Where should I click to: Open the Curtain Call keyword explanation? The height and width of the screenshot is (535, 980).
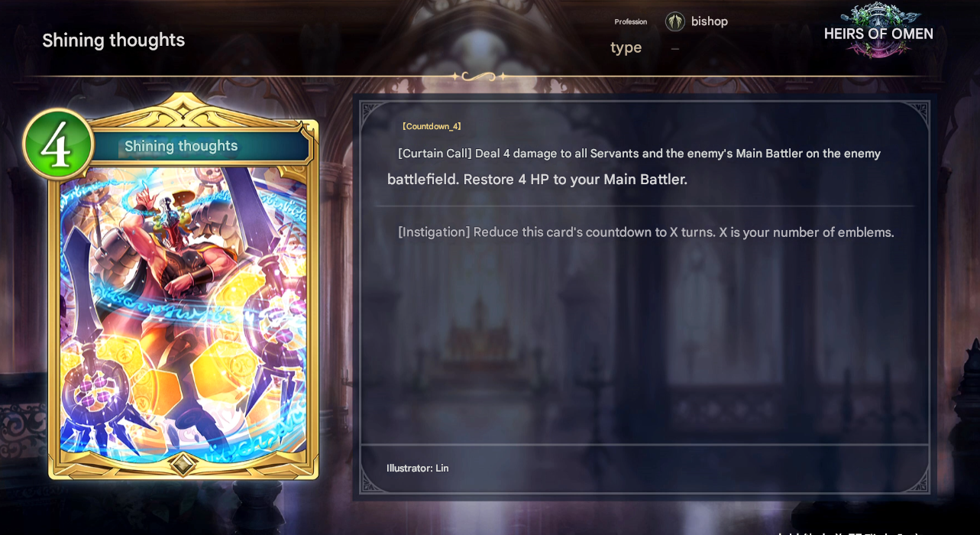pyautogui.click(x=435, y=154)
